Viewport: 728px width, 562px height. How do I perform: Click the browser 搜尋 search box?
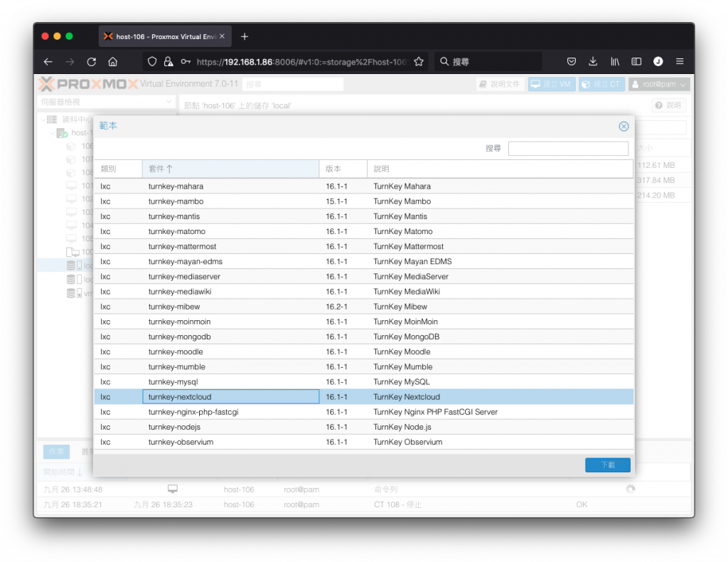click(488, 62)
